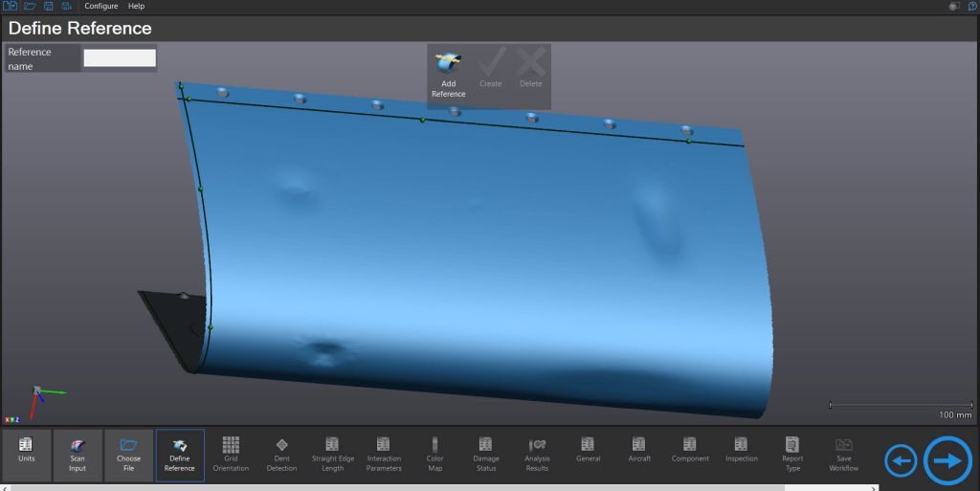
Task: Open the help bubble icon at top right
Action: [x=972, y=6]
